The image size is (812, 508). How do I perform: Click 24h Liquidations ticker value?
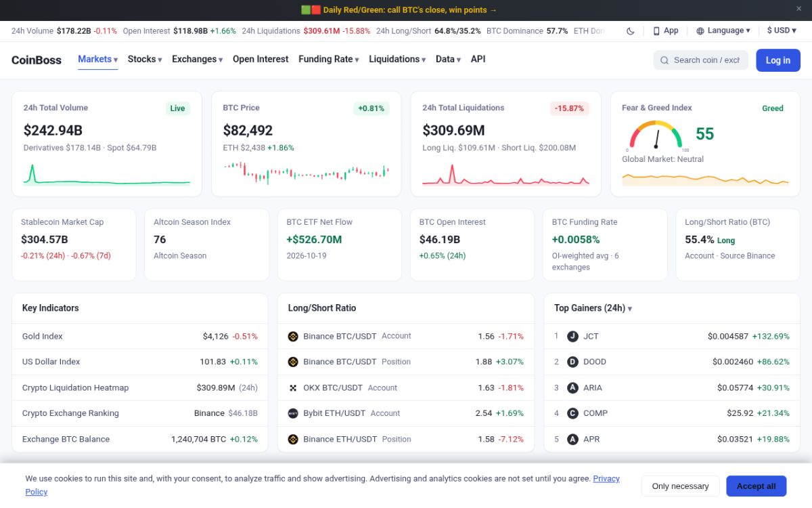pyautogui.click(x=321, y=30)
